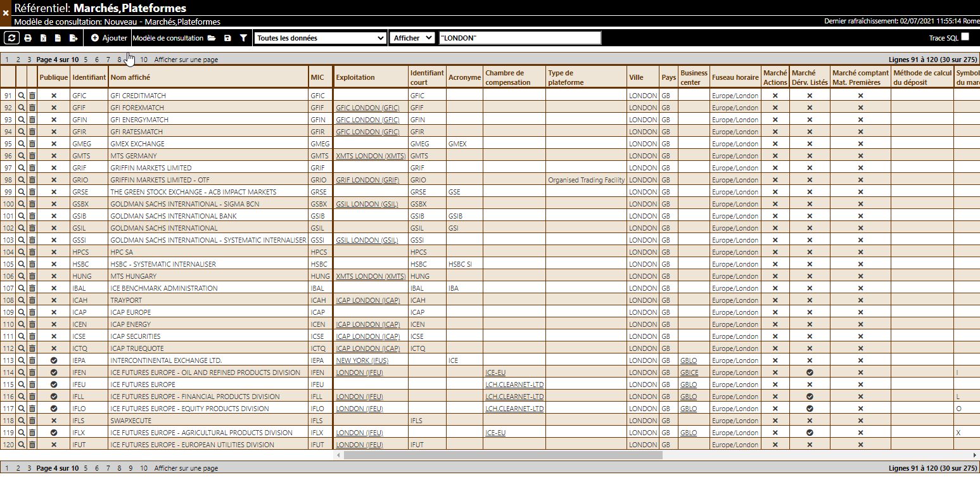Click the filter funnel icon
Screen dimensions: 980x477
(x=243, y=38)
